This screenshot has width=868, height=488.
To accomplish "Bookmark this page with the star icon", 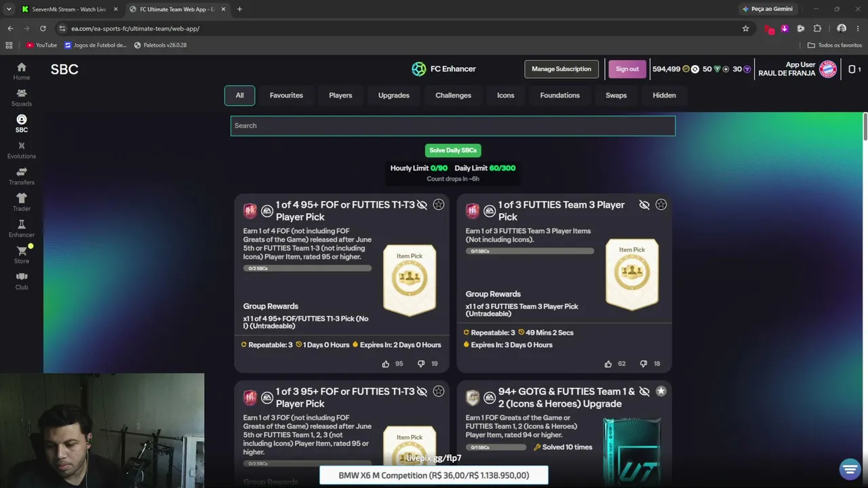I will tap(746, 28).
